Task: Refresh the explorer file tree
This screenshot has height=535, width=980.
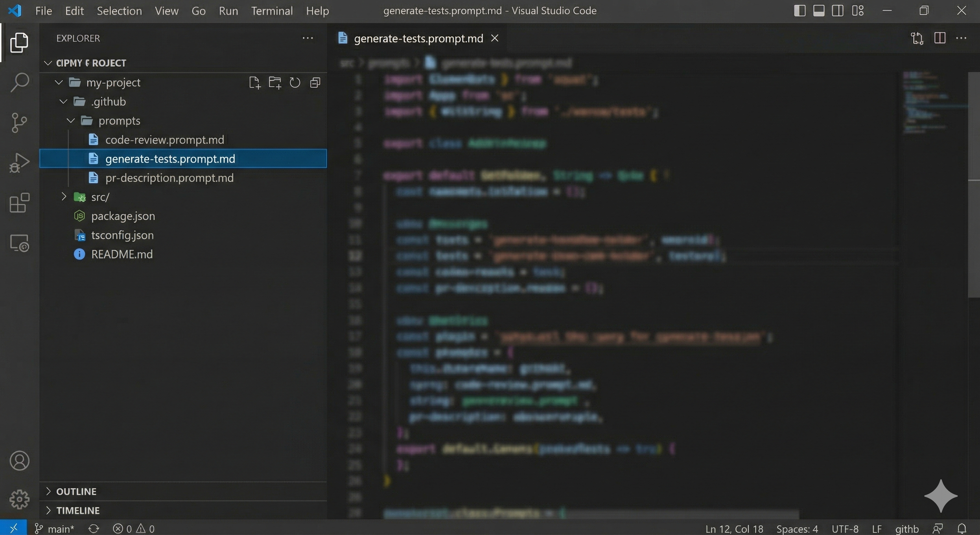Action: [295, 83]
